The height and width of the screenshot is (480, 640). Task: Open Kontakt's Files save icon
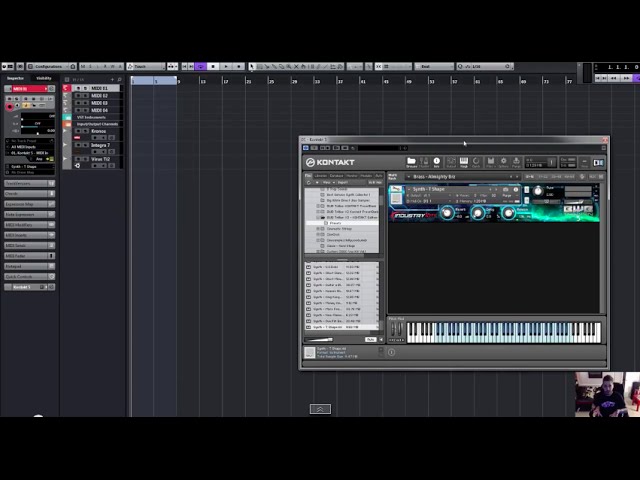click(491, 162)
